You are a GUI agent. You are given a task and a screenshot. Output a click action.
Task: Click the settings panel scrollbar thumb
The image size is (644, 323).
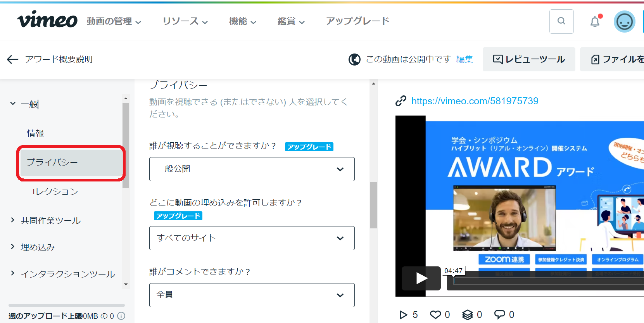pyautogui.click(x=373, y=205)
